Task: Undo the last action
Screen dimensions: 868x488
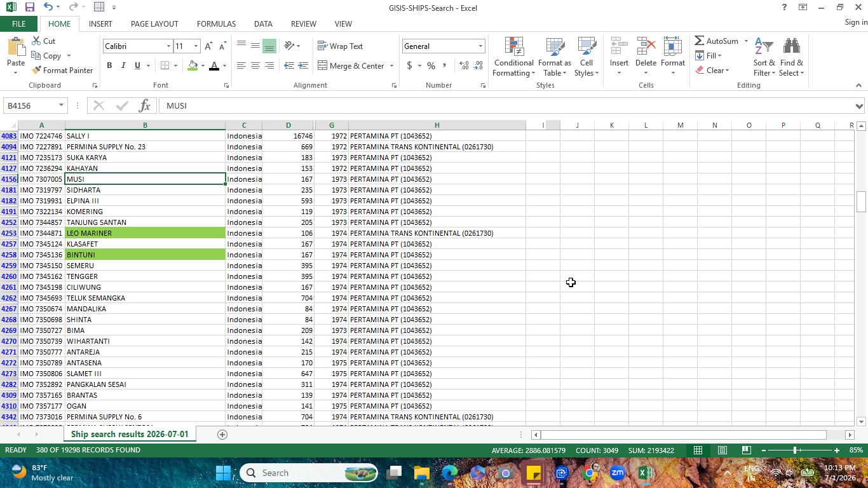Action: pos(48,7)
